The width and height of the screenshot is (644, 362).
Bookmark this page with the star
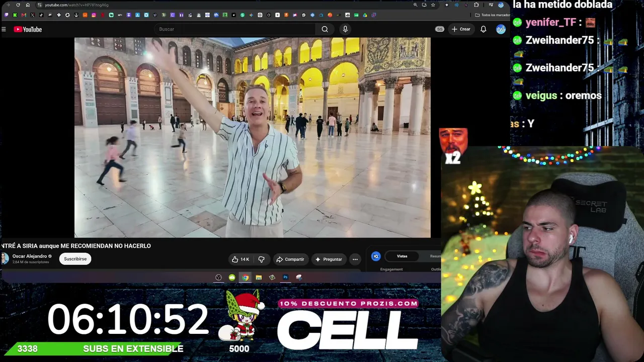tap(433, 5)
